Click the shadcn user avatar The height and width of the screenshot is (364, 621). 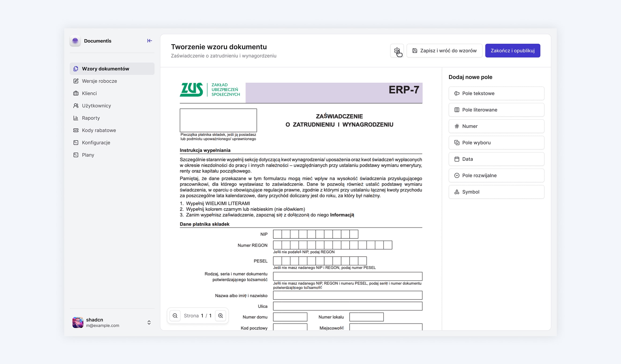pos(78,323)
